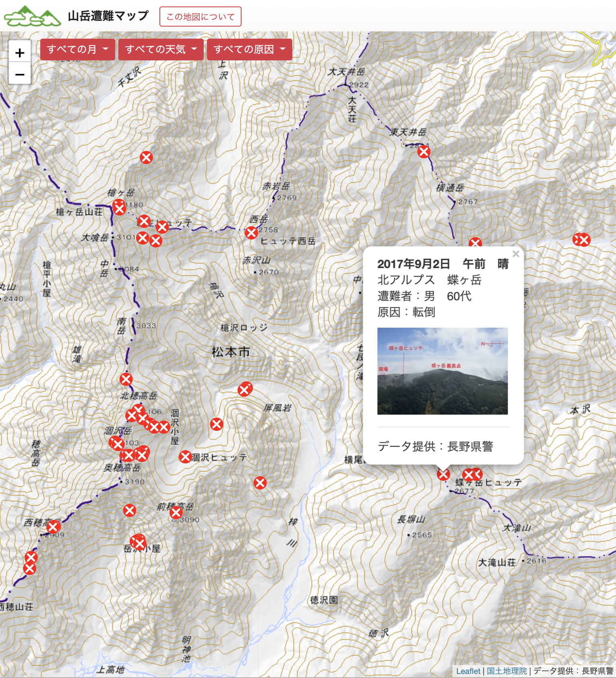Screen dimensions: 616x678
Task: Select the accident marker at 西穂高岳
Action: 53,527
